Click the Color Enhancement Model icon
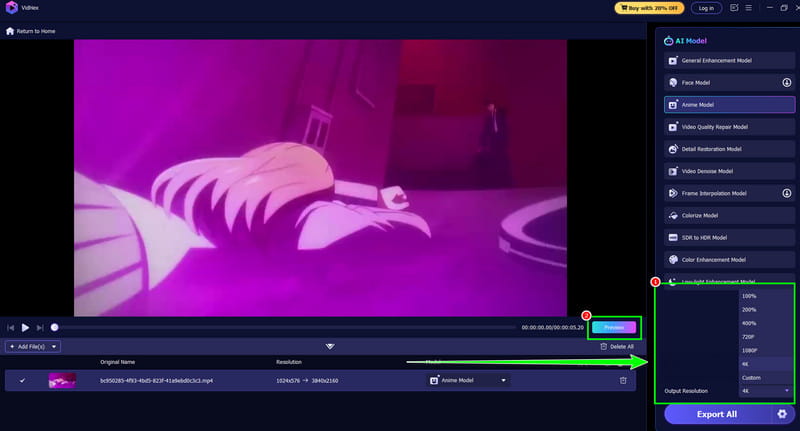The height and width of the screenshot is (431, 800). pyautogui.click(x=673, y=260)
